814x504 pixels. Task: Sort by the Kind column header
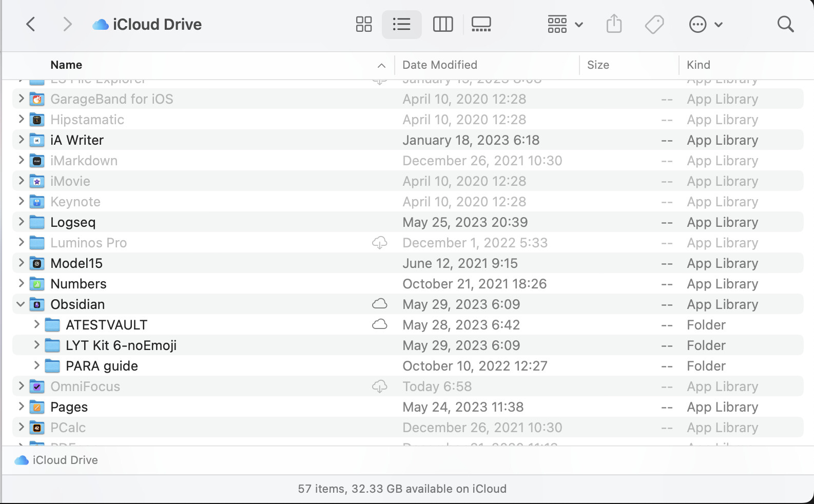699,65
